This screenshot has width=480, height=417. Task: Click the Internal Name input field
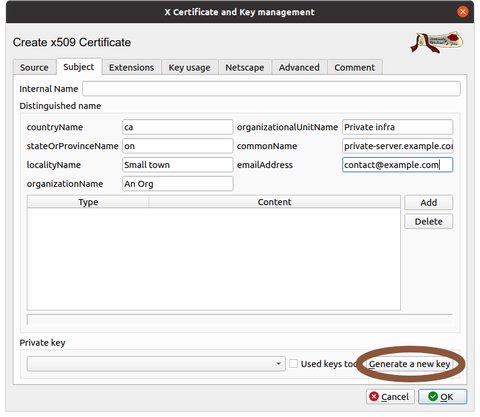[x=271, y=89]
